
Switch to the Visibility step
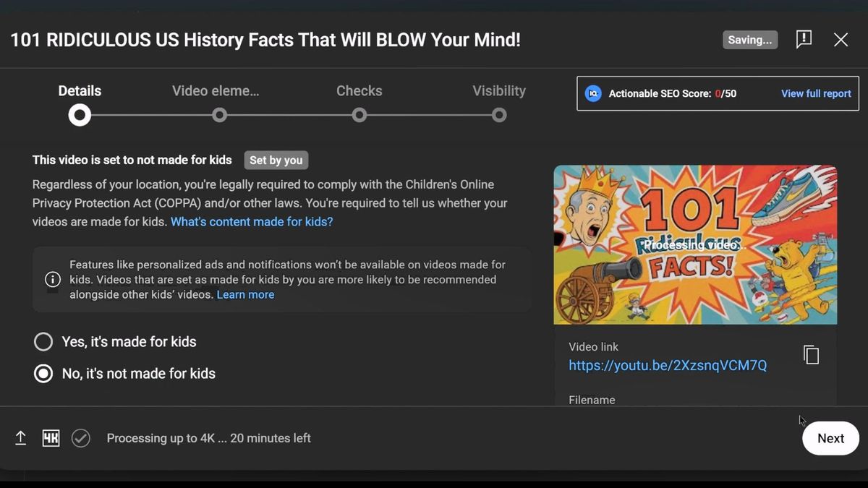(x=499, y=103)
